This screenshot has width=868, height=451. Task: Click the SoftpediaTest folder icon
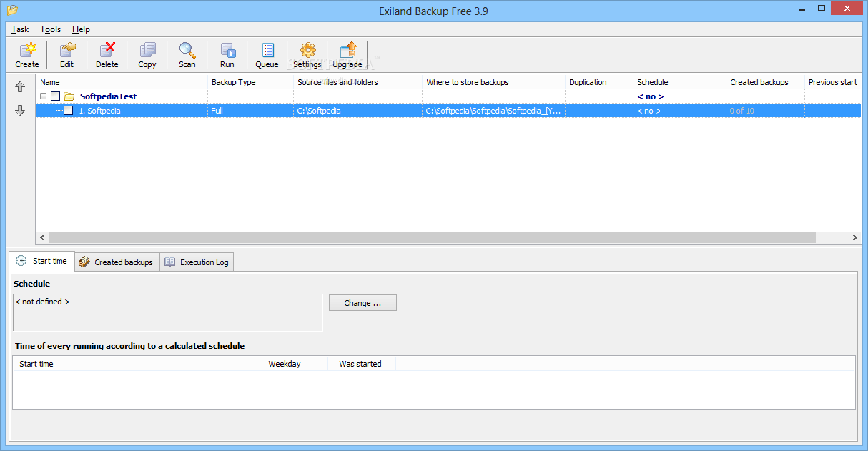pos(69,96)
